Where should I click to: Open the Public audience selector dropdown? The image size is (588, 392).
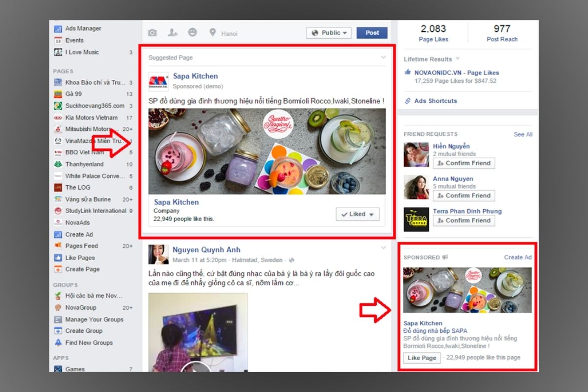(329, 32)
